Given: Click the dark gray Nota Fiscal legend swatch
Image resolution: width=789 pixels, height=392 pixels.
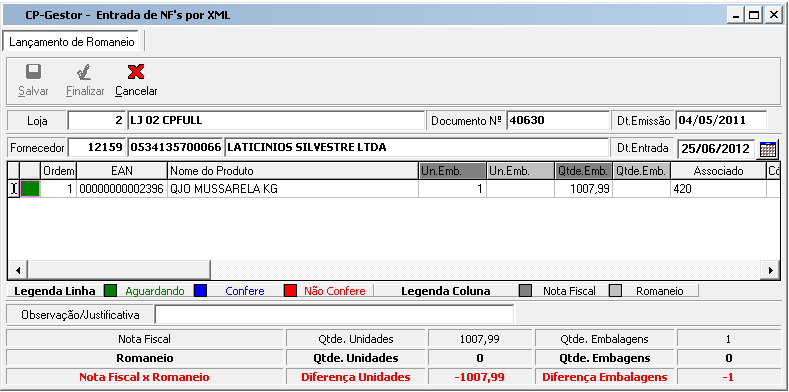Looking at the screenshot, I should [x=526, y=291].
